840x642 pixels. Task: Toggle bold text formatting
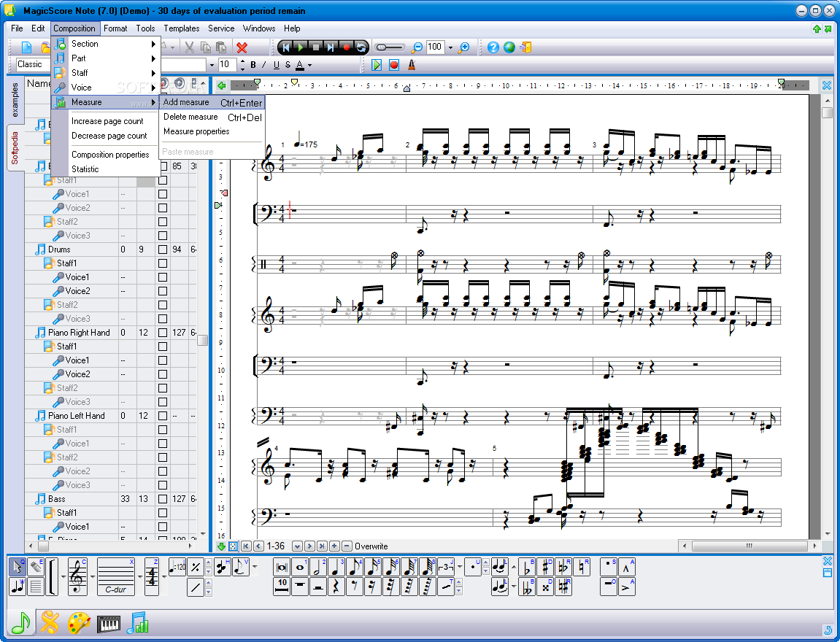253,65
